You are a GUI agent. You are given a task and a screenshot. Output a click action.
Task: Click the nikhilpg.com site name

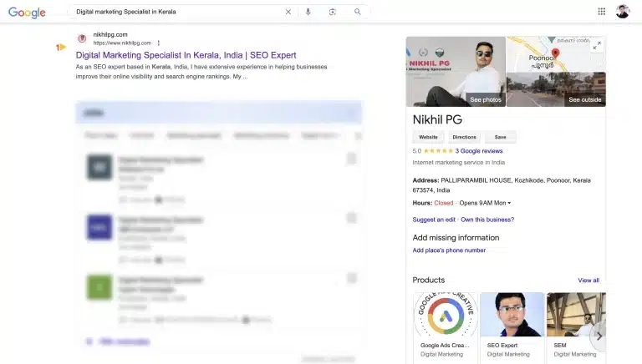tap(110, 35)
